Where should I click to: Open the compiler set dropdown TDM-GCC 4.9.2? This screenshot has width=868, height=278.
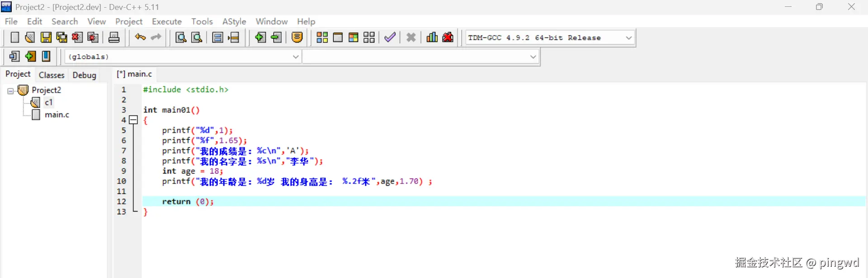[x=550, y=38]
